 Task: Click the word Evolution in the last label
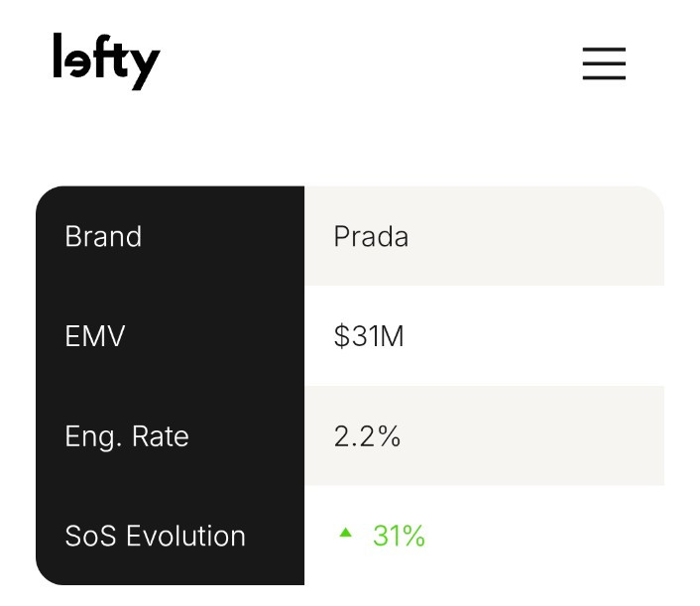coord(185,536)
